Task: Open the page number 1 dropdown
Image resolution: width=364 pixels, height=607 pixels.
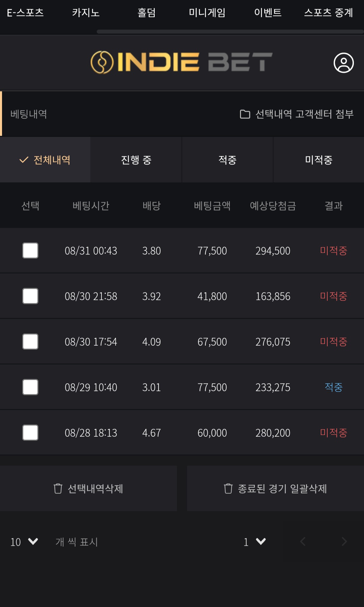Action: [255, 542]
